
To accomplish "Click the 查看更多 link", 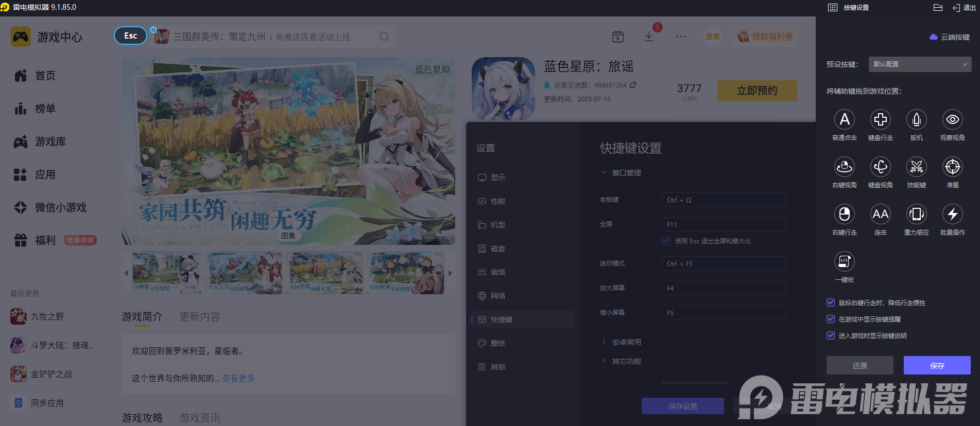I will point(238,378).
